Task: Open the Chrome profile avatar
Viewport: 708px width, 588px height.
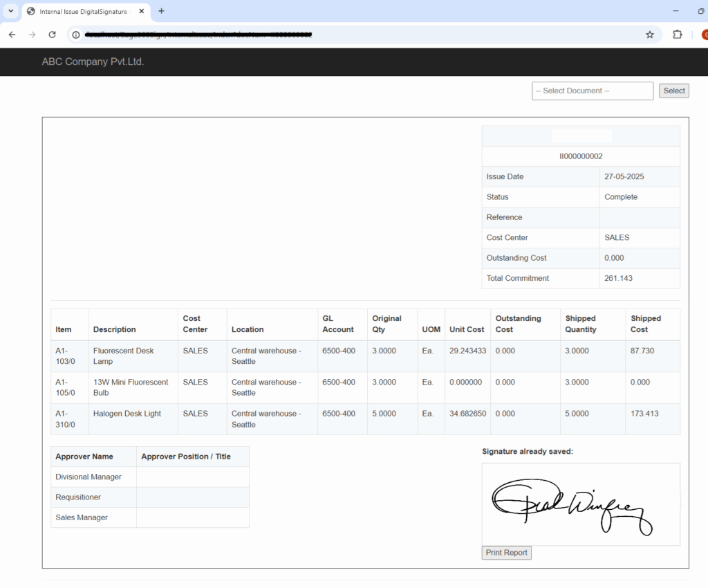Action: [x=704, y=35]
